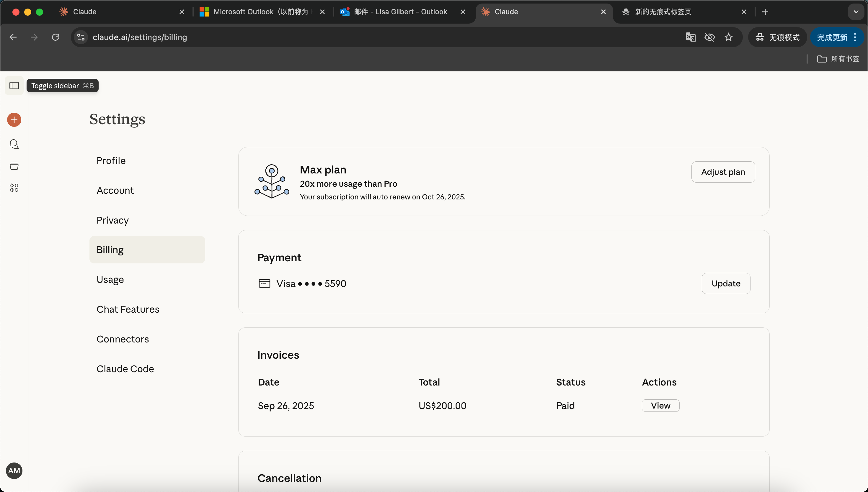The image size is (868, 492).
Task: Bookmark this page with the star icon
Action: pyautogui.click(x=728, y=37)
